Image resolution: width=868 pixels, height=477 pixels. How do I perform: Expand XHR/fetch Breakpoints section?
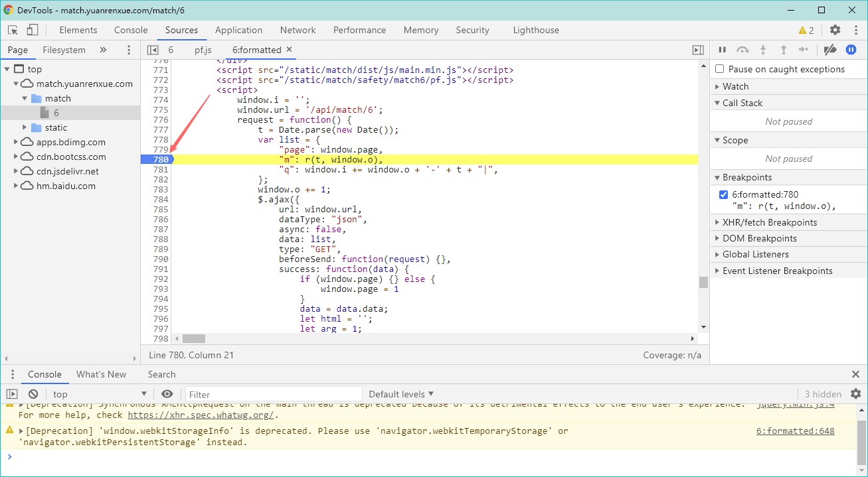(x=789, y=222)
